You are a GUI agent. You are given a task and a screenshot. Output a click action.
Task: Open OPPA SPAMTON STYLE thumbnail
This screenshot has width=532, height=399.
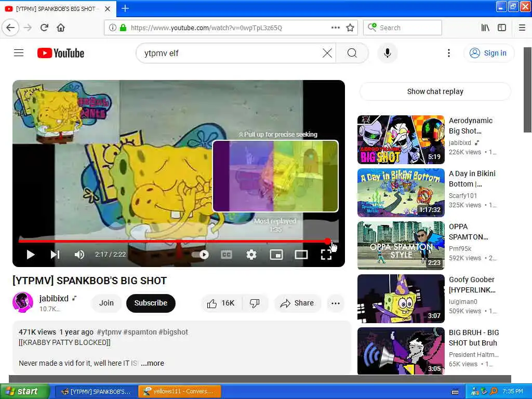[401, 245]
